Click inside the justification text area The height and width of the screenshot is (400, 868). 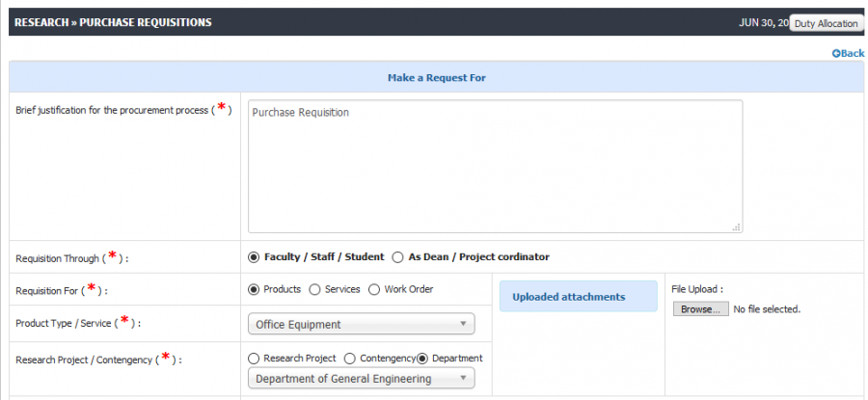[495, 166]
